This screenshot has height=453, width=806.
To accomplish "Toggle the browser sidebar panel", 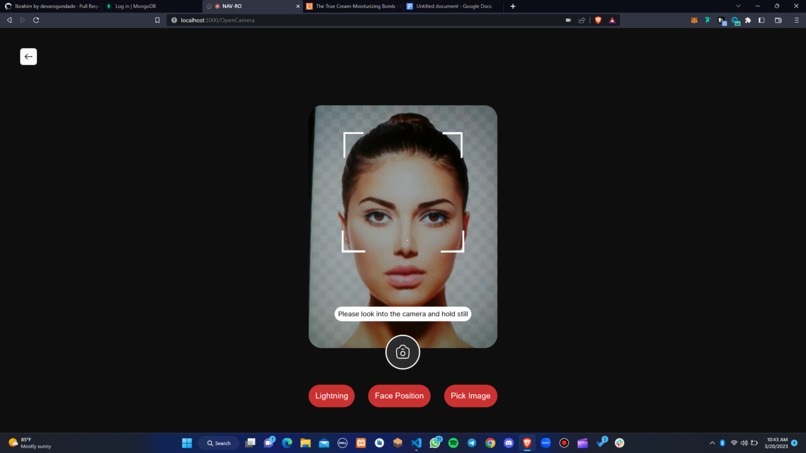I will coord(762,20).
